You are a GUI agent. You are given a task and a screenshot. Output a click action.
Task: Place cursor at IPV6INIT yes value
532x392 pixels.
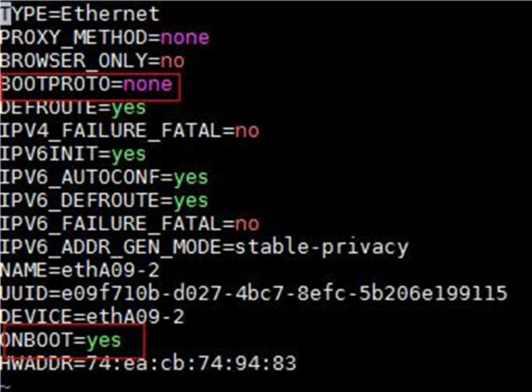129,155
